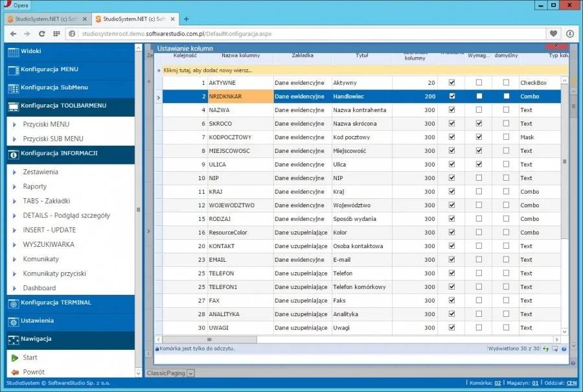
Task: Click the blue help icon in grid footer
Action: pos(564,349)
